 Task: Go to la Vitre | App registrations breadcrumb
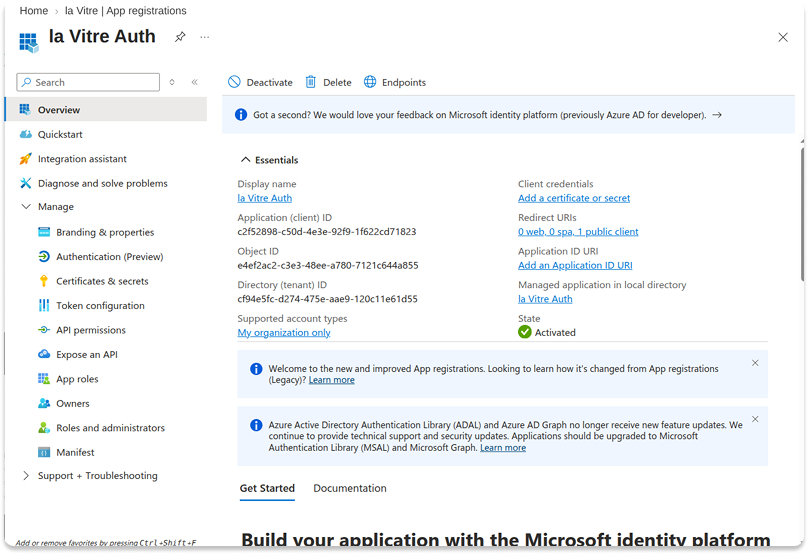point(126,11)
